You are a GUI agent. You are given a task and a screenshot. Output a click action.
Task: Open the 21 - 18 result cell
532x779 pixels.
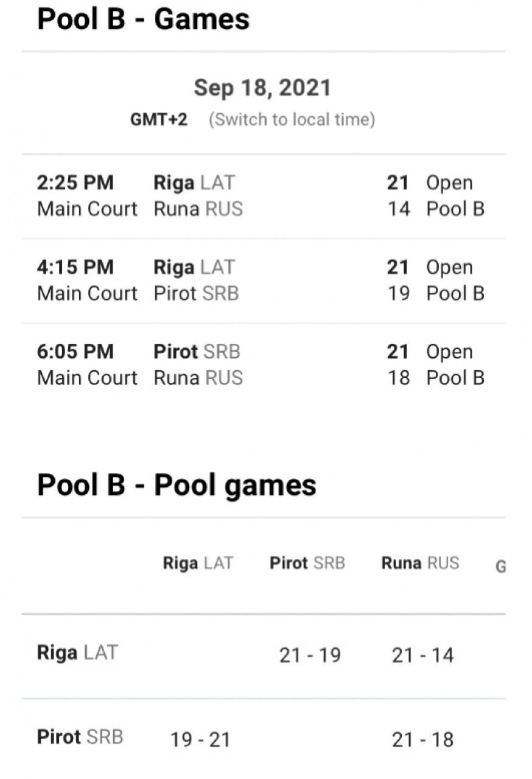pos(422,739)
